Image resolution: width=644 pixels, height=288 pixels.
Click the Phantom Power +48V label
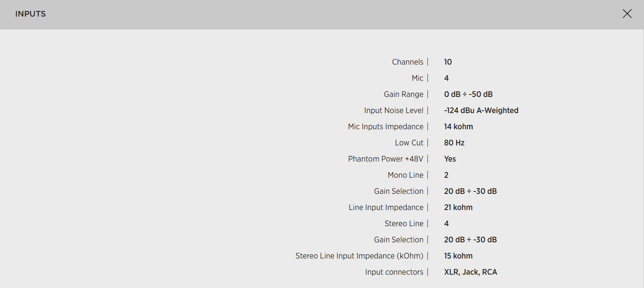click(x=386, y=159)
